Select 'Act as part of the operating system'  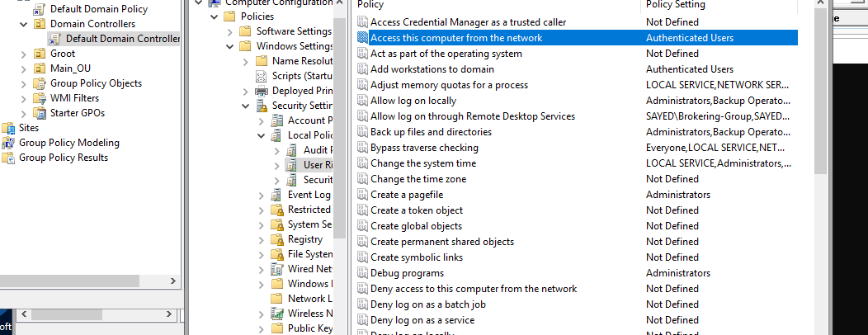446,54
